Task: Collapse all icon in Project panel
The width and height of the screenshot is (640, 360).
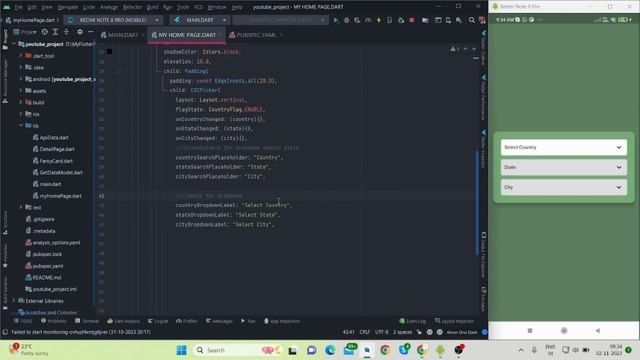Action: [x=66, y=31]
